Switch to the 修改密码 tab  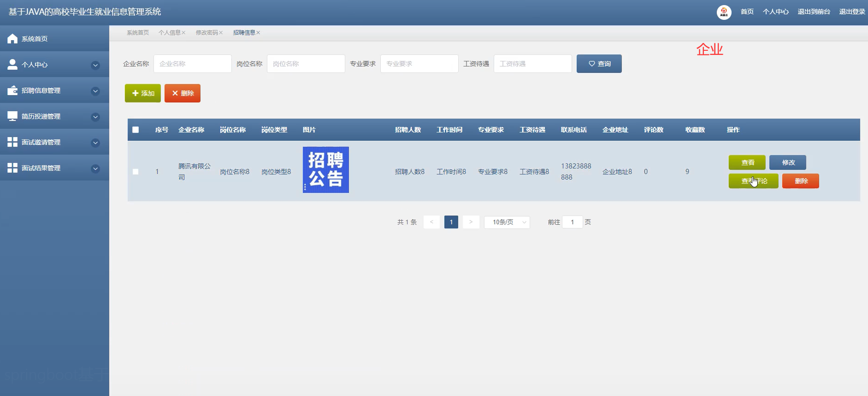207,33
